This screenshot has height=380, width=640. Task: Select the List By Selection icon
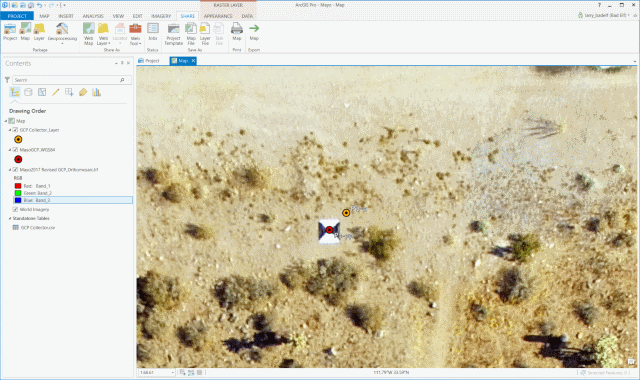[x=42, y=92]
